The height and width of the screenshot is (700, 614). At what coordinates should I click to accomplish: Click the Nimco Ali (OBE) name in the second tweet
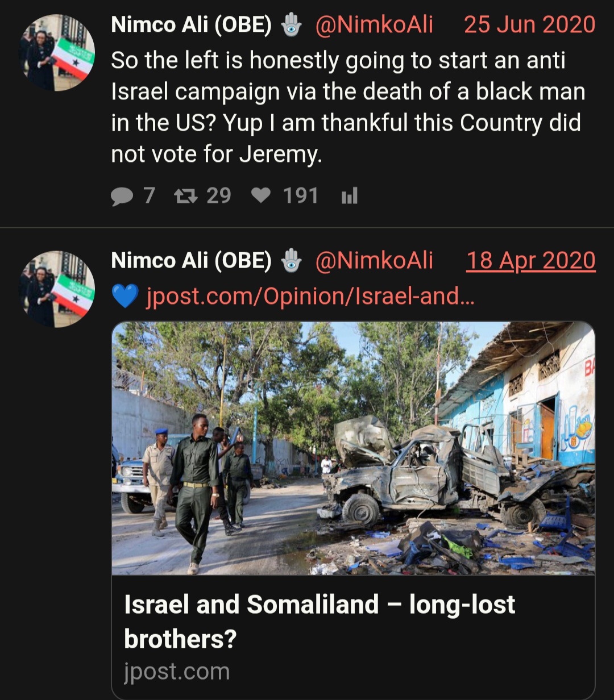pyautogui.click(x=192, y=261)
